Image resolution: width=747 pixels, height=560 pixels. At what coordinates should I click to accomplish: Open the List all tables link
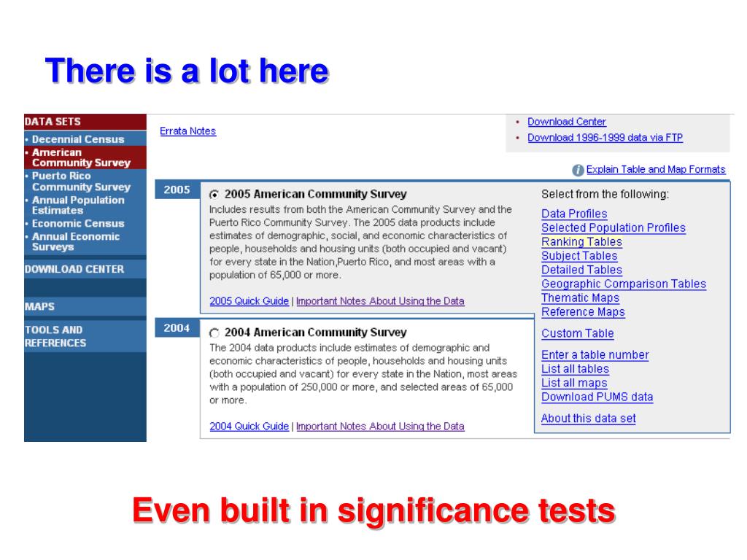click(575, 369)
